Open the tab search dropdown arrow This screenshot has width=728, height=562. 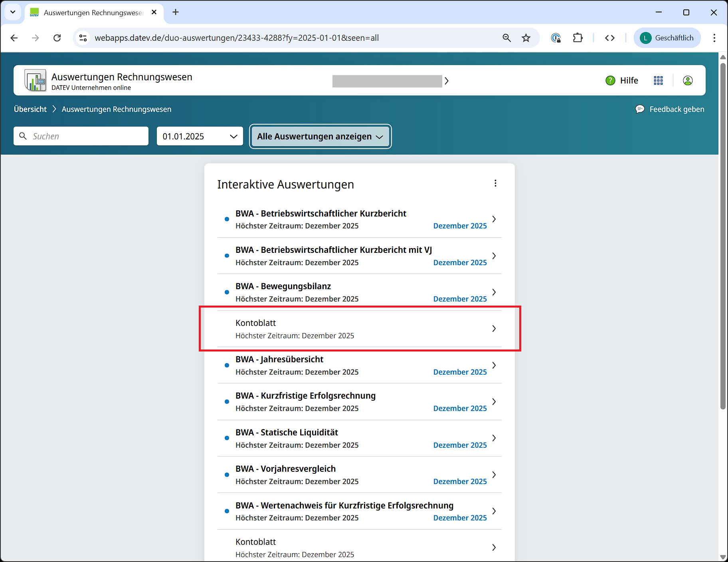tap(13, 12)
